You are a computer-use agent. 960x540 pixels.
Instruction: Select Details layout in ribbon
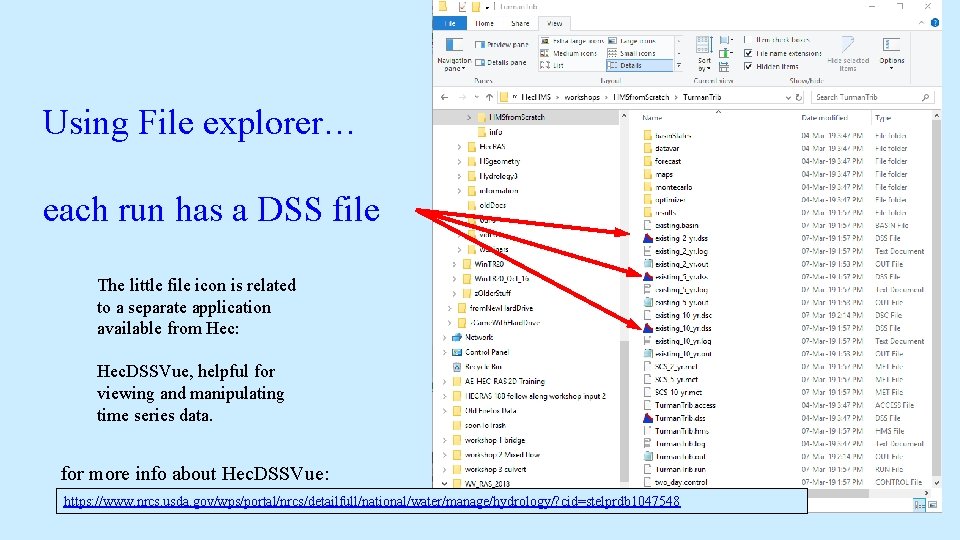(x=639, y=66)
